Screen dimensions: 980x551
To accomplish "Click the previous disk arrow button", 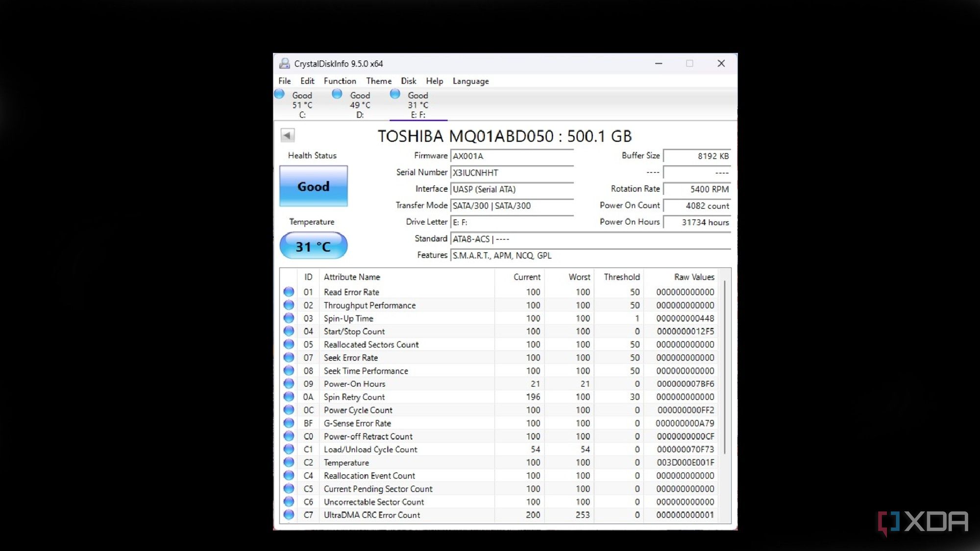I will (288, 135).
